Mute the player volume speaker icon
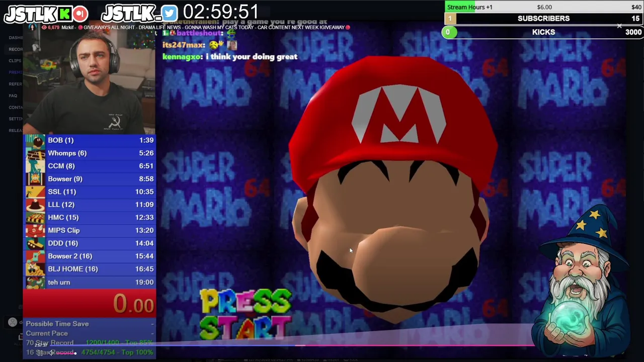Viewport: 644px width, 362px height. (x=51, y=353)
